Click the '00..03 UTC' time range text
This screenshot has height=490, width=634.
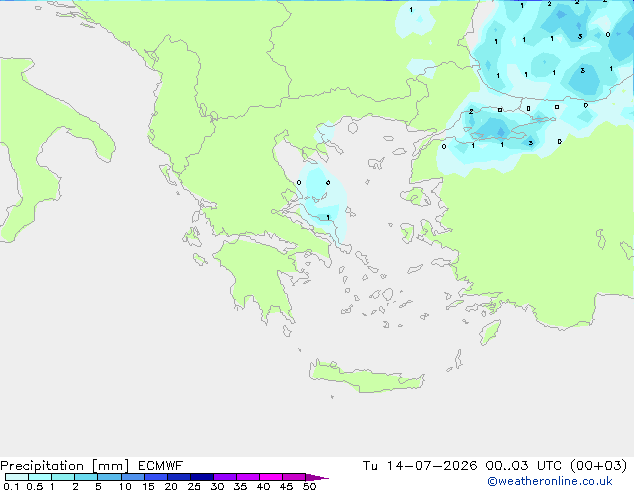(x=524, y=466)
